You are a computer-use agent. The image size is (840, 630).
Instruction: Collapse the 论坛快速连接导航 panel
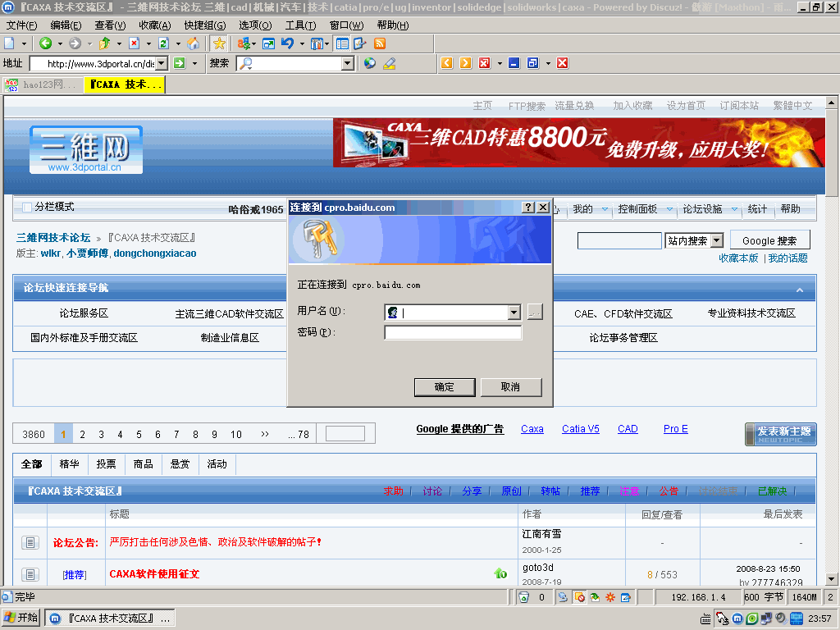pos(800,290)
